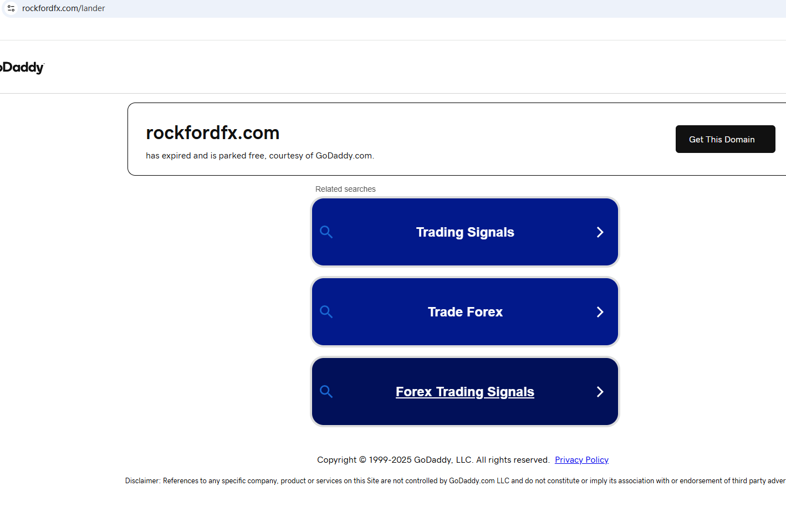Click the GoDaddy copyright notice text
This screenshot has width=786, height=532.
tap(433, 460)
